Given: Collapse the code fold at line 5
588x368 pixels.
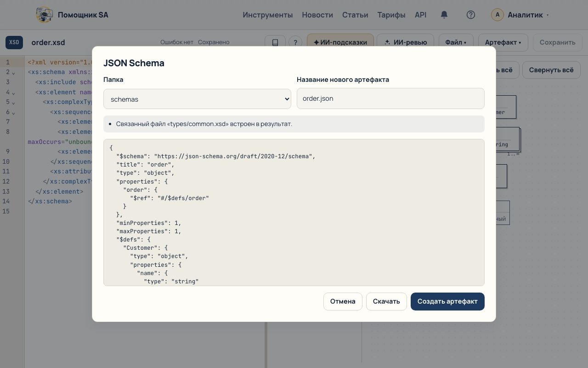Looking at the screenshot, I should [x=13, y=103].
